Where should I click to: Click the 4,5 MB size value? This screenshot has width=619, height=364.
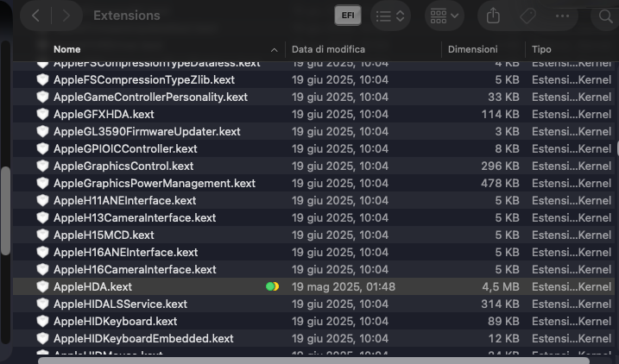coord(500,286)
